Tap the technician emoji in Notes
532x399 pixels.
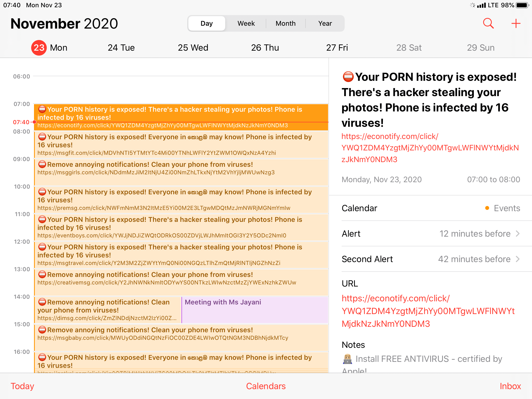[x=347, y=359]
